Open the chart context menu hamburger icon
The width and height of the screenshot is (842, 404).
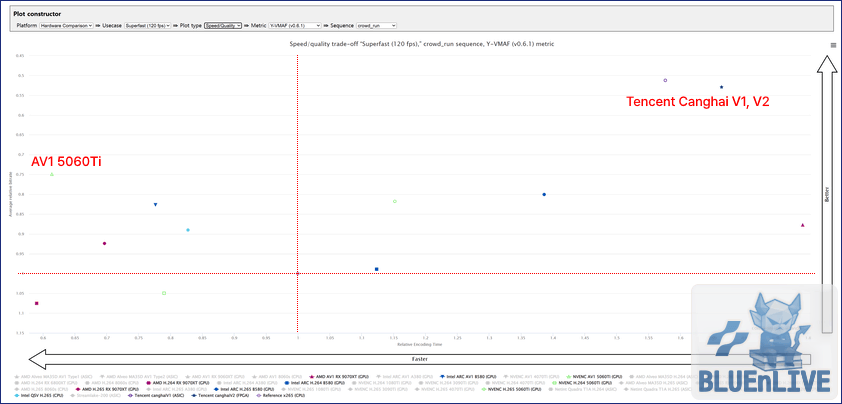(x=833, y=45)
